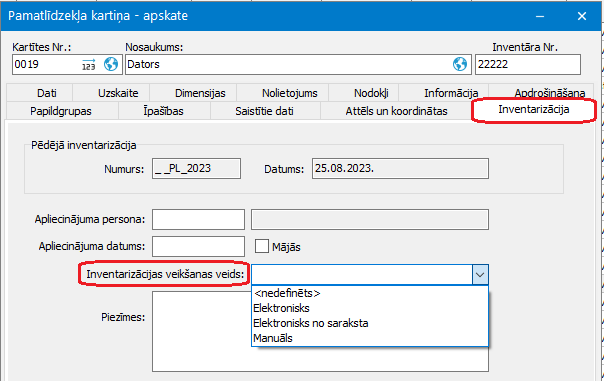This screenshot has width=604, height=381.
Task: Click the Apliecinājuma persona code field
Action: [198, 220]
